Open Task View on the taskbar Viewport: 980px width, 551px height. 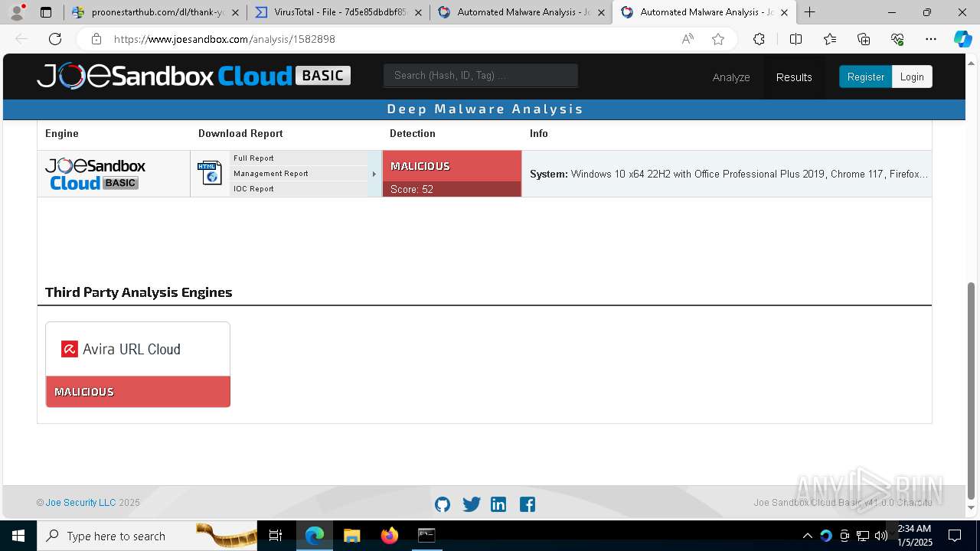point(276,536)
